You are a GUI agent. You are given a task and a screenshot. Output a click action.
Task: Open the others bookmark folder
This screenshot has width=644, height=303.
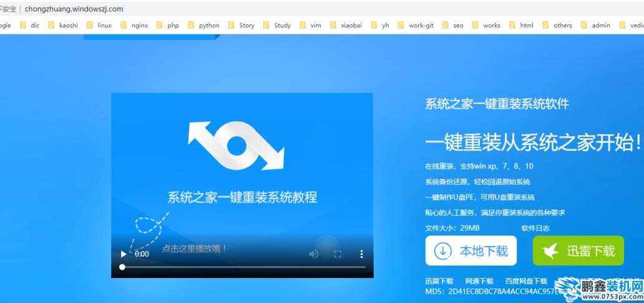557,25
